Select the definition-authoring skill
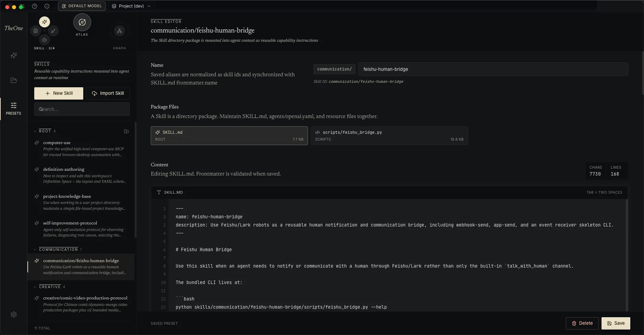This screenshot has width=644, height=335. pyautogui.click(x=81, y=175)
